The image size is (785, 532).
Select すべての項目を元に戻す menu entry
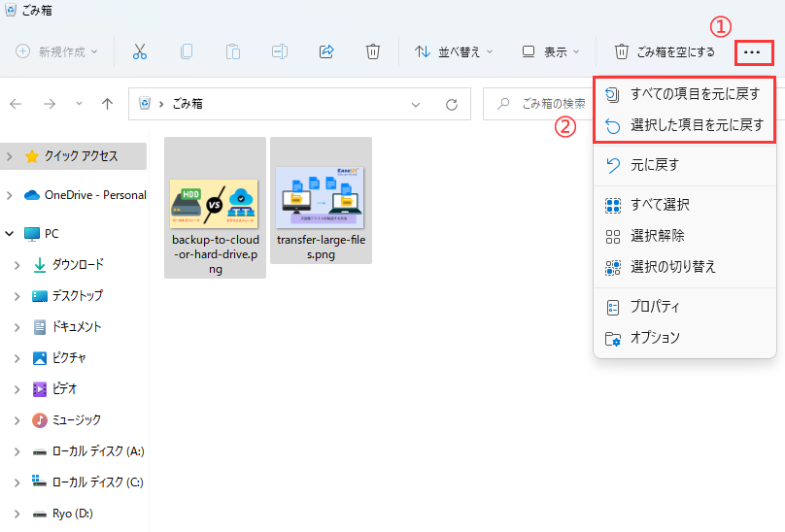684,93
